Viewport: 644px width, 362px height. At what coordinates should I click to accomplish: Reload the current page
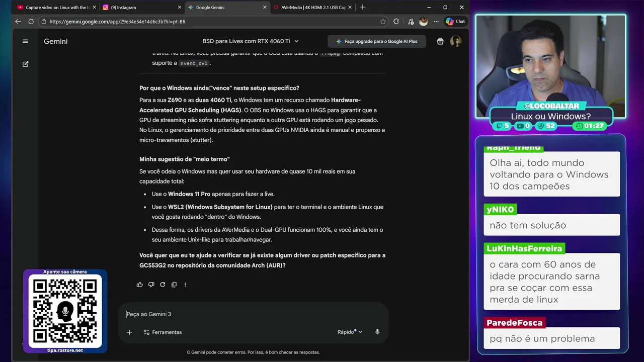31,22
